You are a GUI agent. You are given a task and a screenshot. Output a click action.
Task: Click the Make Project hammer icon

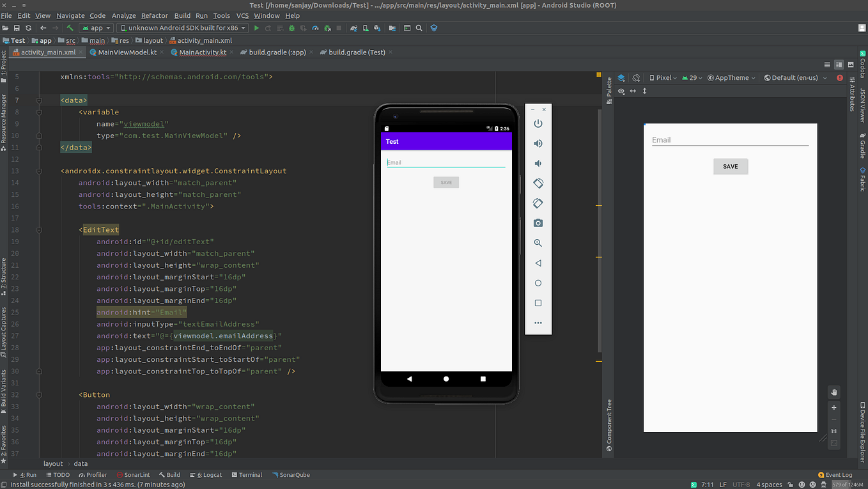[70, 28]
